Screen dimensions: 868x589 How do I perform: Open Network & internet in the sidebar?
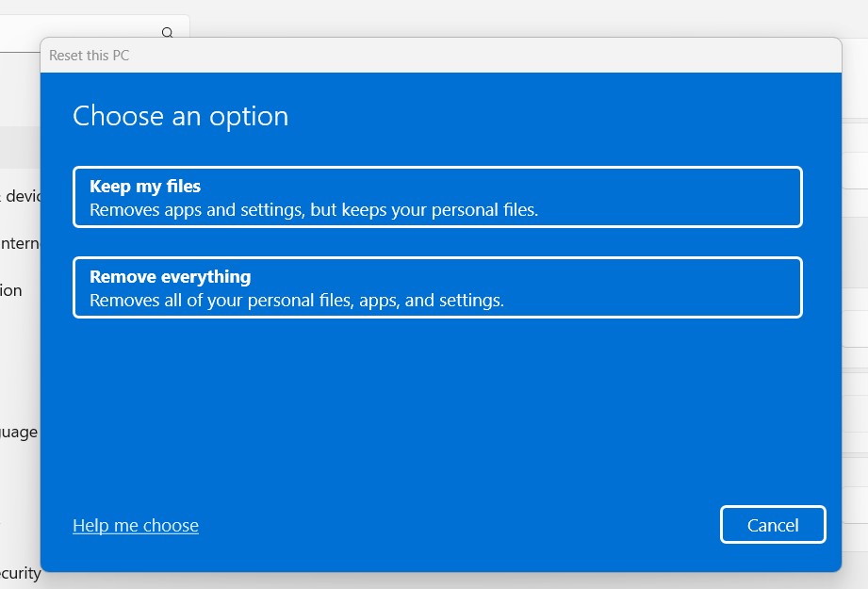coord(19,243)
